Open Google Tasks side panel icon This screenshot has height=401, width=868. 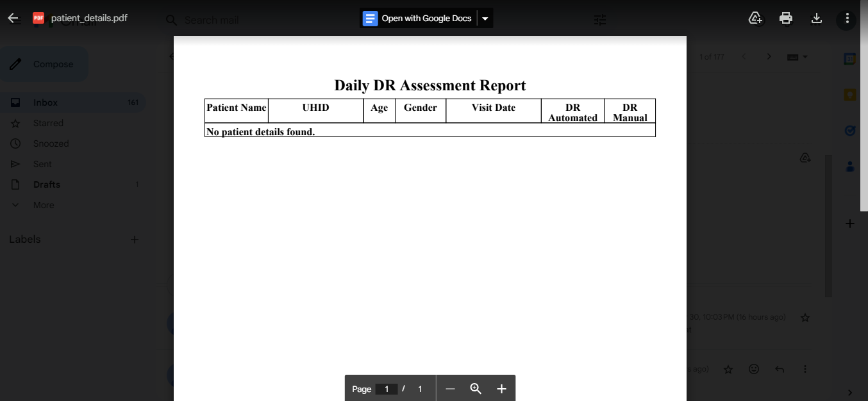click(x=850, y=131)
